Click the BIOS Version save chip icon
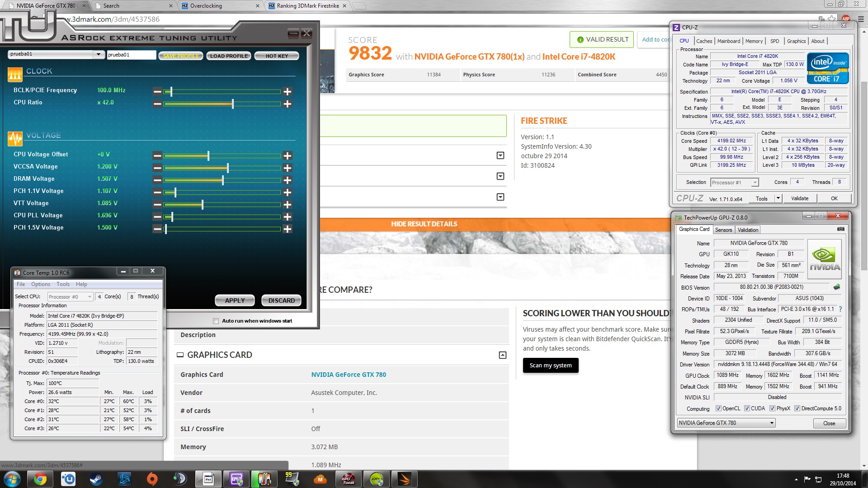Image resolution: width=868 pixels, height=488 pixels. point(837,287)
